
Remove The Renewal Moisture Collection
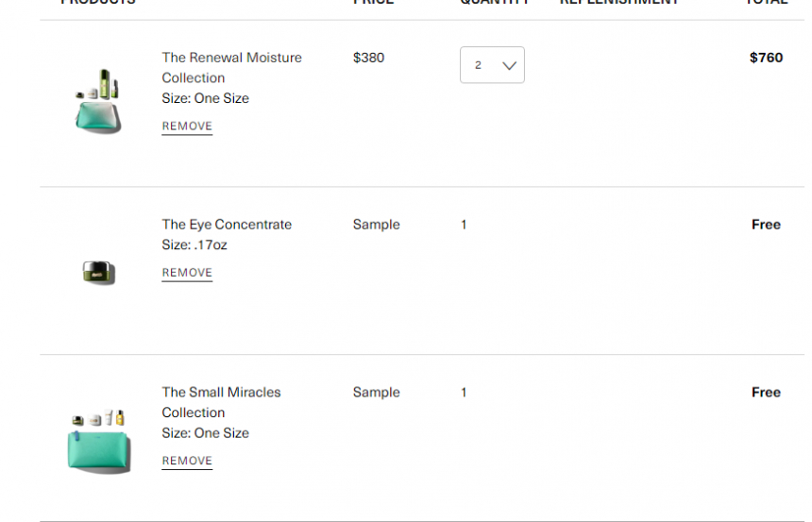[x=187, y=126]
